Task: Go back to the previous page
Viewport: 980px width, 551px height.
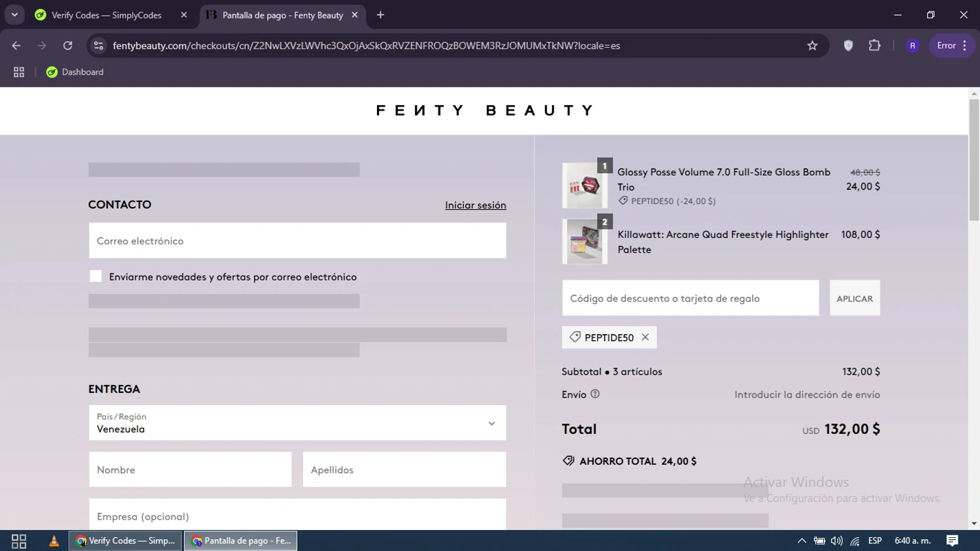Action: pos(16,46)
